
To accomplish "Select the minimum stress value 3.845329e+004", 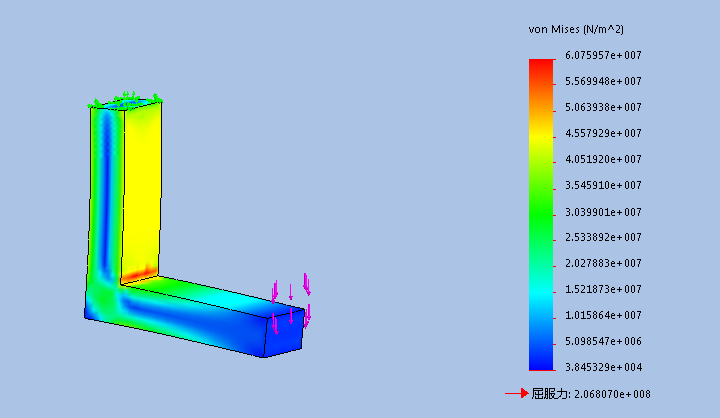I will point(603,367).
